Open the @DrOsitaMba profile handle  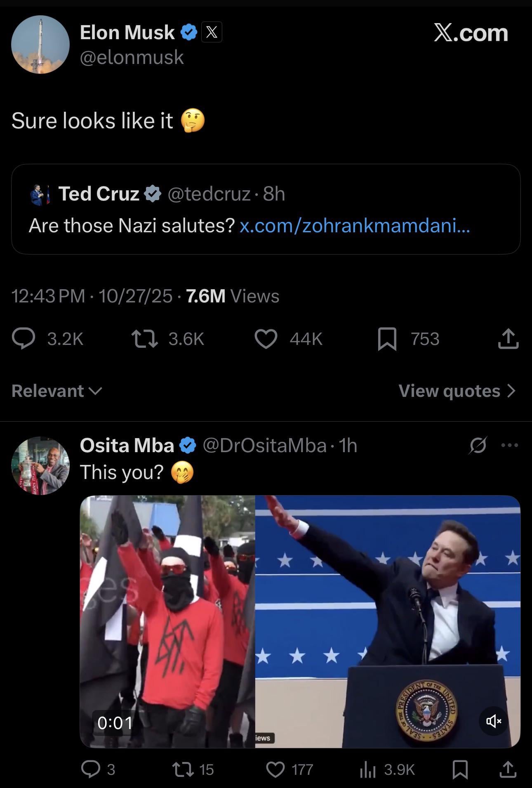point(264,446)
